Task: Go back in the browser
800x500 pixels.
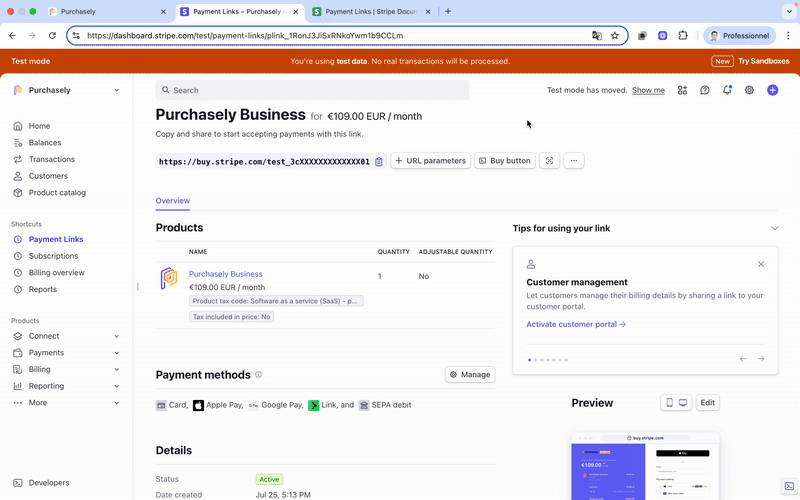Action: [12, 35]
